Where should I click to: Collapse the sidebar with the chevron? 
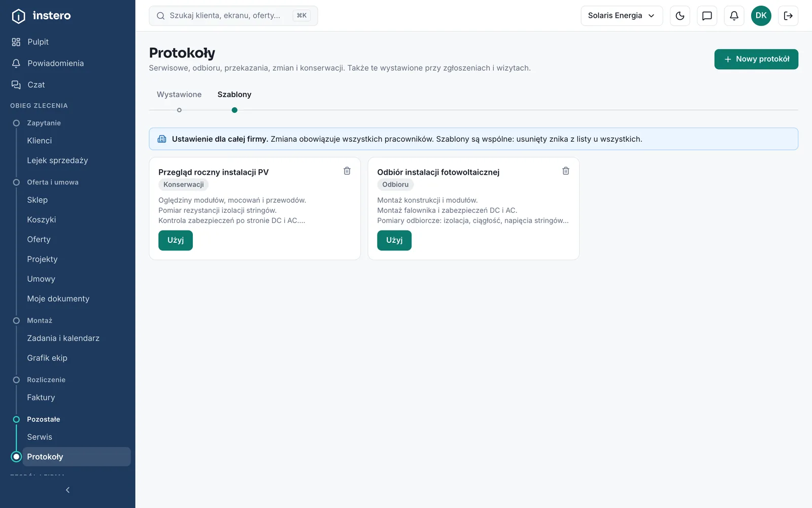[x=67, y=490]
